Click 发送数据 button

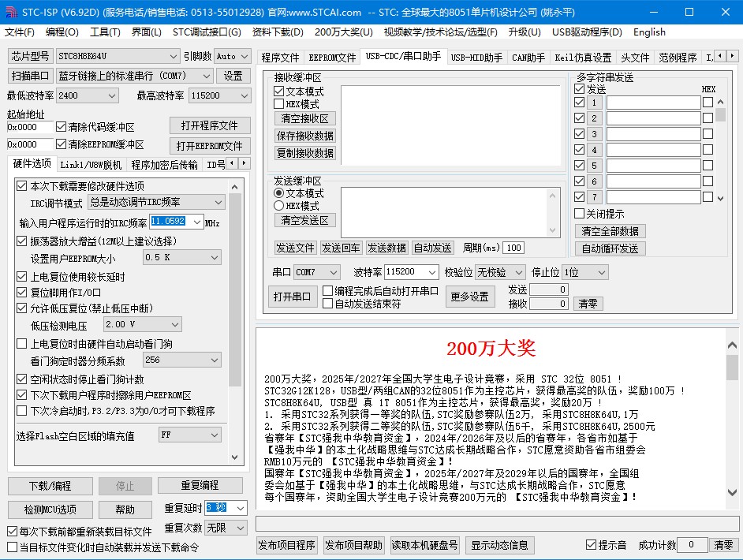[x=386, y=248]
